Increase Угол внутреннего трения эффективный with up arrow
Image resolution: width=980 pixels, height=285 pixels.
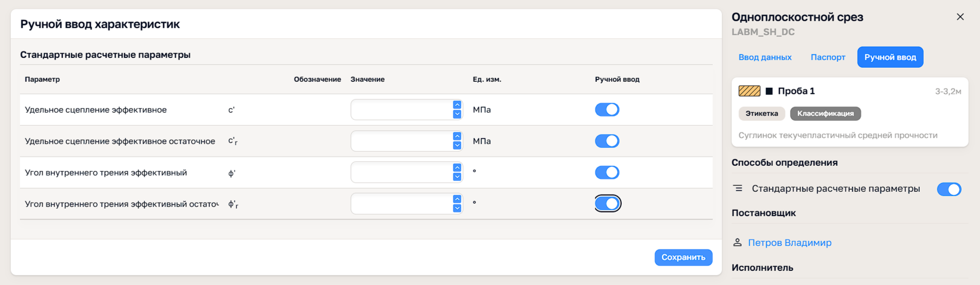pos(457,168)
